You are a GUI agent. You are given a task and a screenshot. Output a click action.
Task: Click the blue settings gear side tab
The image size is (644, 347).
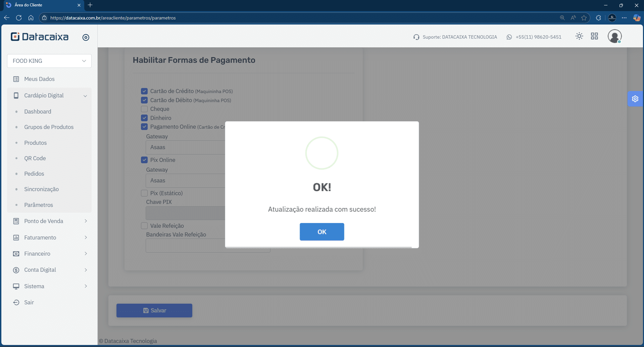[x=635, y=99]
